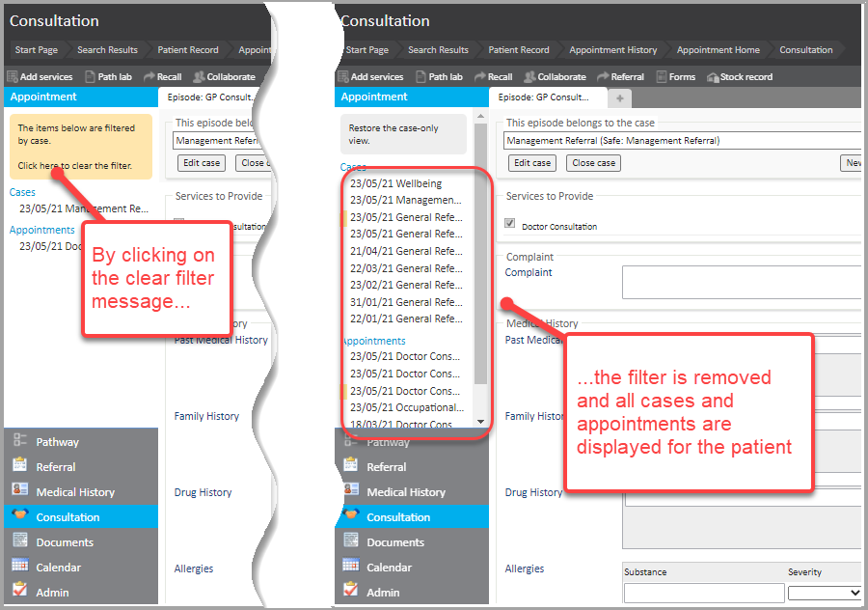This screenshot has width=868, height=610.
Task: Open Forms from the toolbar
Action: (x=675, y=77)
